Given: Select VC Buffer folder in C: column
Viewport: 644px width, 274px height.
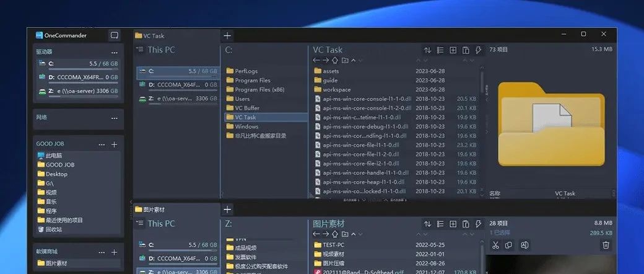Looking at the screenshot, I should coord(243,108).
